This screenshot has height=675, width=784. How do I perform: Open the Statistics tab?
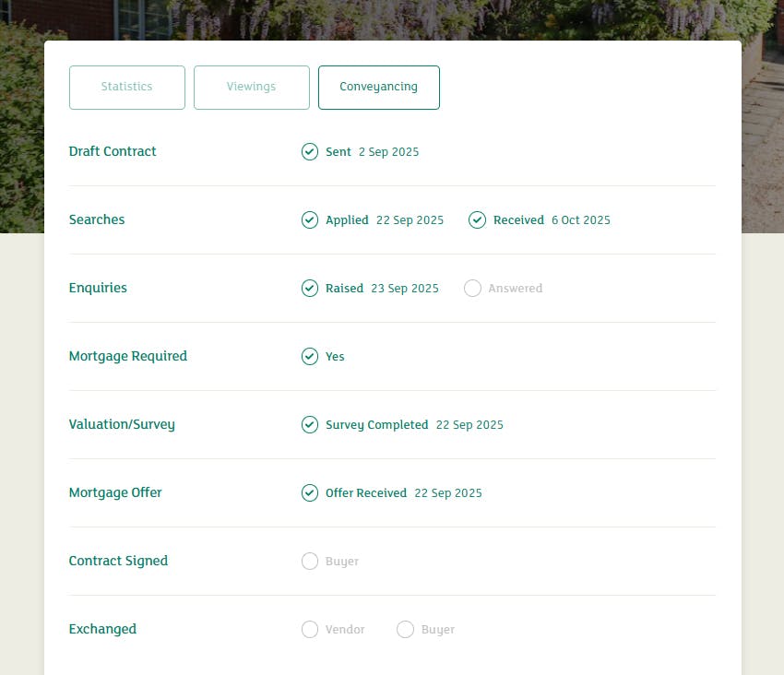click(x=127, y=88)
